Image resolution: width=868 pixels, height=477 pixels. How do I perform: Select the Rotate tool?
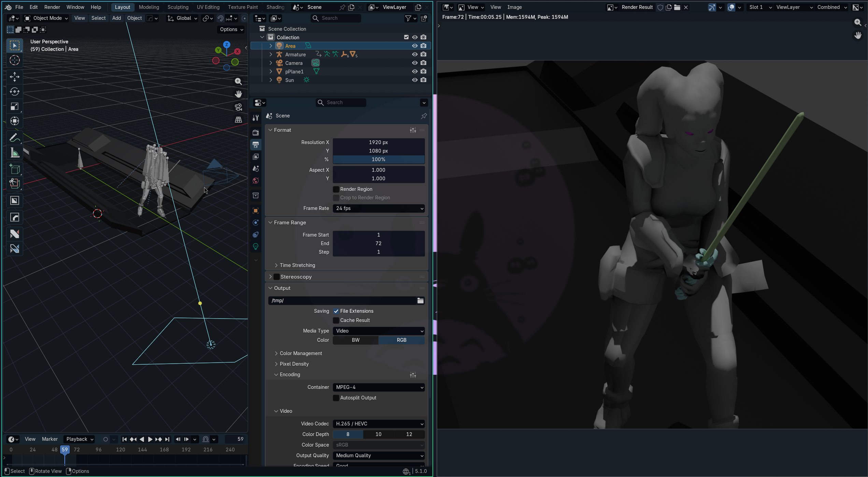coord(15,92)
